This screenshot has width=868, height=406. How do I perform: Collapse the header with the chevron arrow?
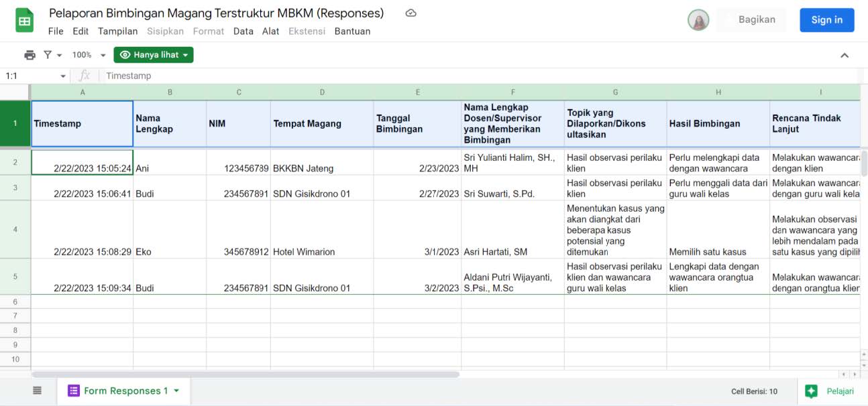[845, 55]
